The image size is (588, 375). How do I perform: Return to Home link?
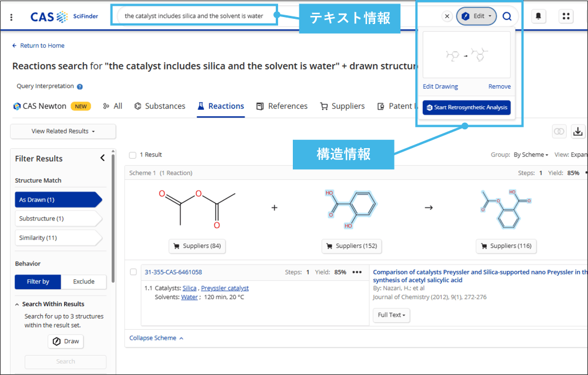point(38,45)
